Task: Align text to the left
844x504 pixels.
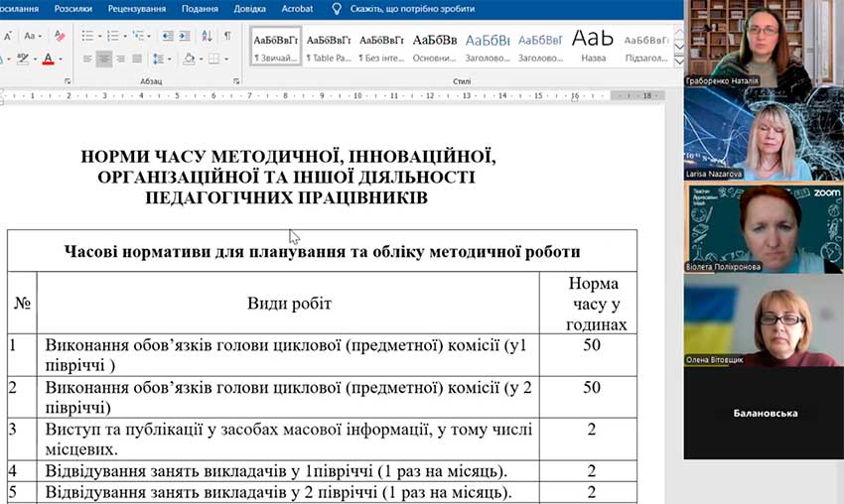Action: point(86,59)
